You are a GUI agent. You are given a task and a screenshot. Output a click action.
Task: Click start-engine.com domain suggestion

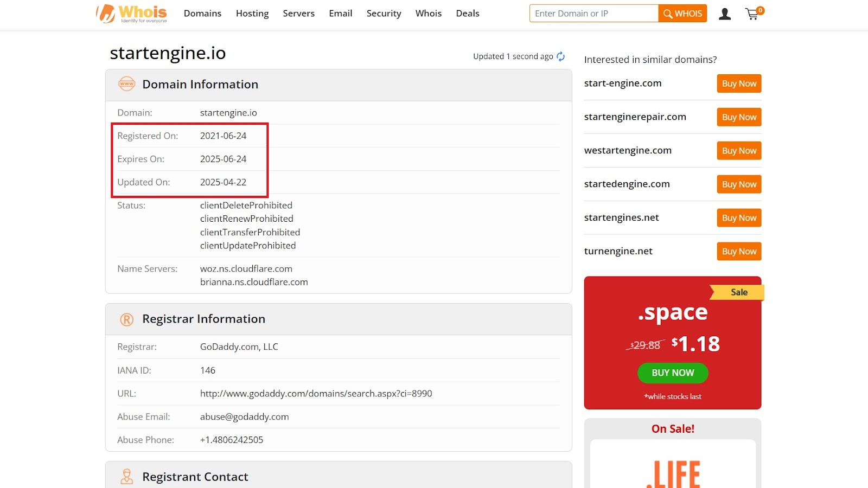point(623,84)
